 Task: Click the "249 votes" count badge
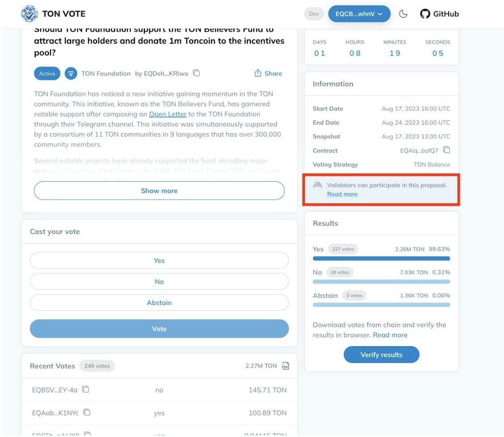(x=97, y=366)
